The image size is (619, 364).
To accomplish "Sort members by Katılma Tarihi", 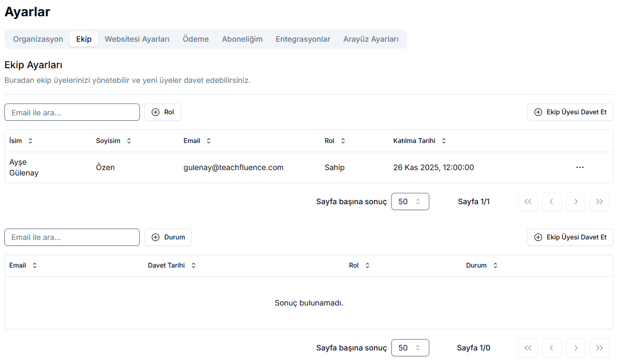I will pos(419,141).
